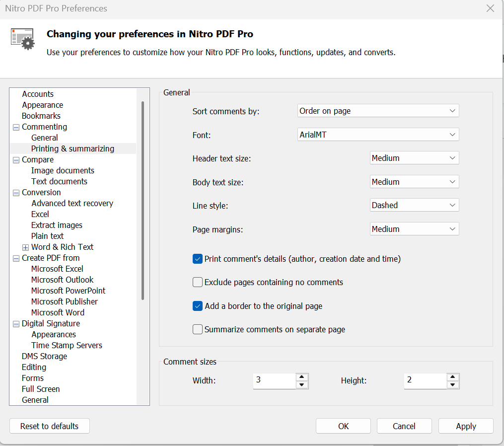Select Microsoft PowerPoint tree item

click(x=68, y=291)
